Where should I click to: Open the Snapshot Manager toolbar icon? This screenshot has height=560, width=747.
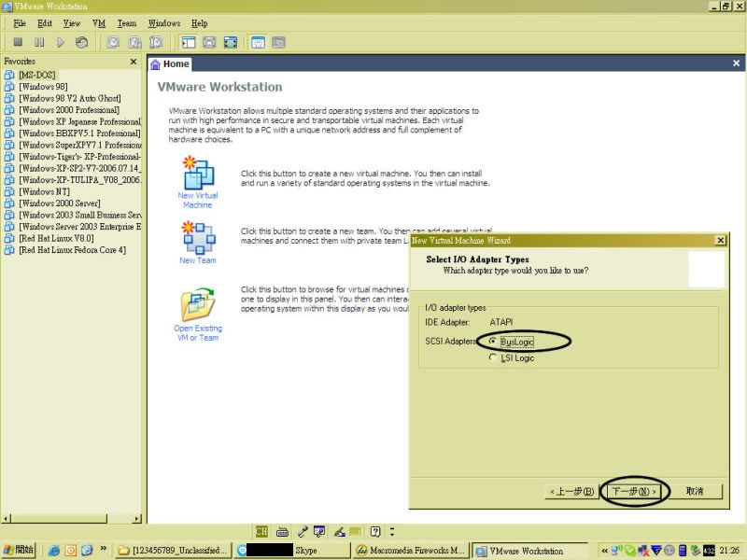pos(156,42)
